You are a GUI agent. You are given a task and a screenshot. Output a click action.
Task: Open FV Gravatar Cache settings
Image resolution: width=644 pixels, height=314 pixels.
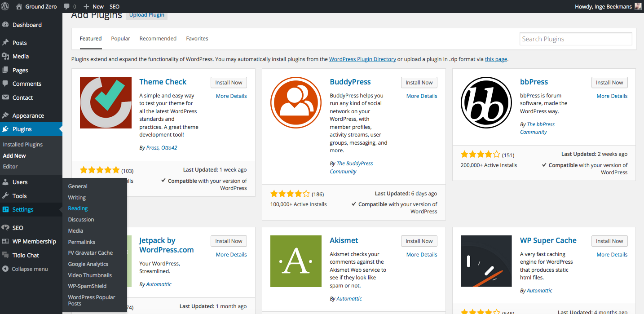(90, 253)
